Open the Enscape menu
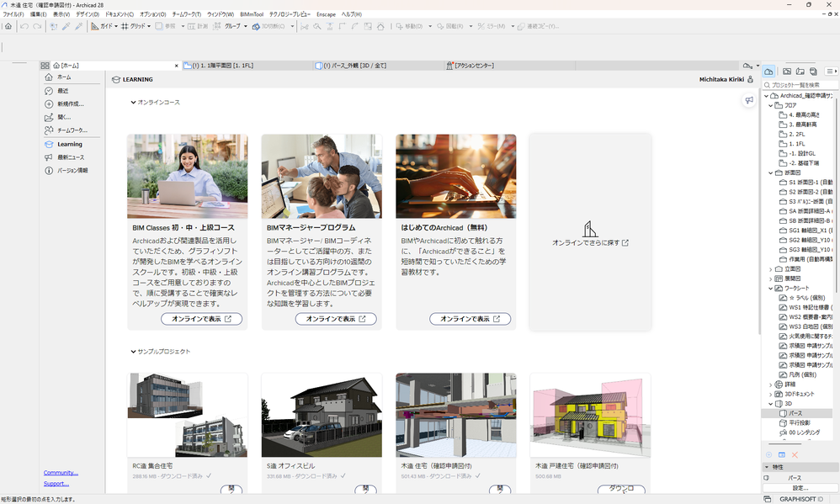840x504 pixels. click(x=326, y=14)
